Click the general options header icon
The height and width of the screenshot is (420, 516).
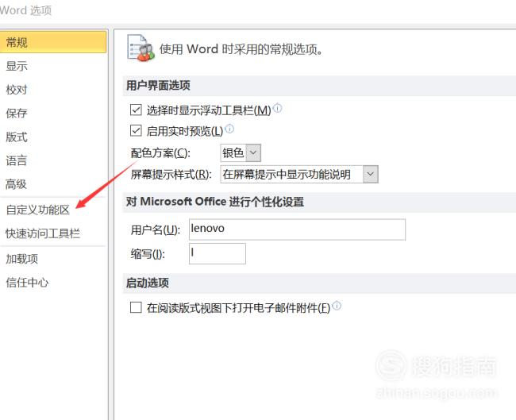tap(141, 48)
